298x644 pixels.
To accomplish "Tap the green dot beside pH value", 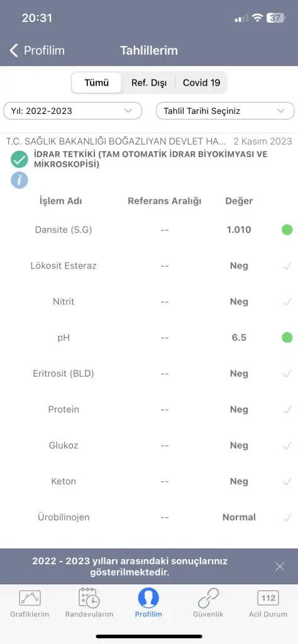I will tap(287, 338).
